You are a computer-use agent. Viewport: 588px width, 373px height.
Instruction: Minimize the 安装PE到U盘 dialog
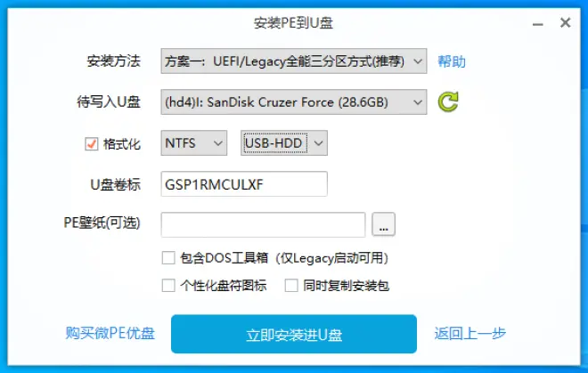click(x=538, y=24)
